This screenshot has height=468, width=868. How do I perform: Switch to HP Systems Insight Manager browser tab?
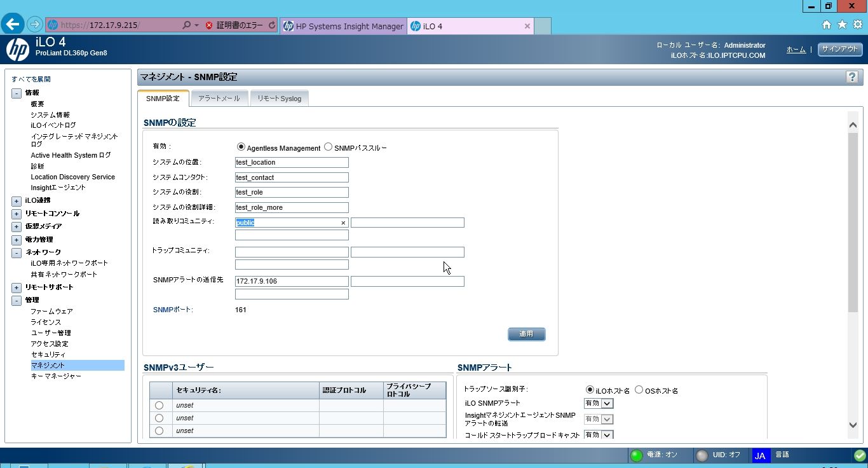pos(343,26)
